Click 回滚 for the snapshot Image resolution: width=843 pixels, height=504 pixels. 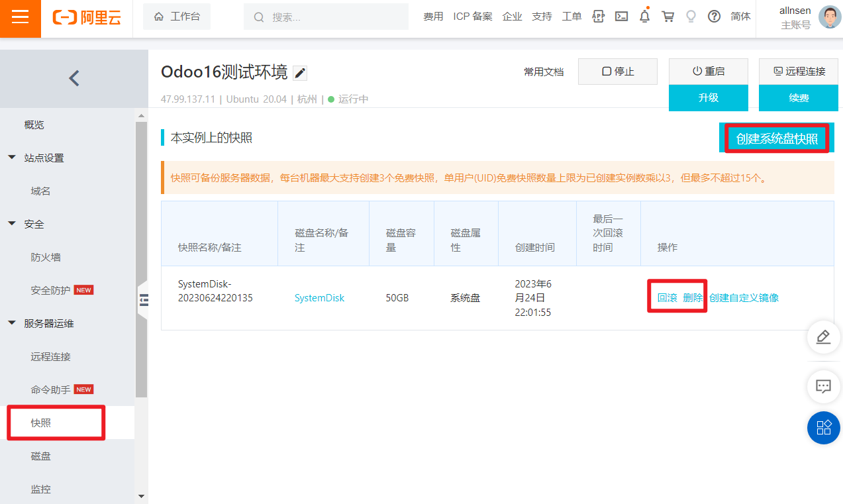click(667, 297)
